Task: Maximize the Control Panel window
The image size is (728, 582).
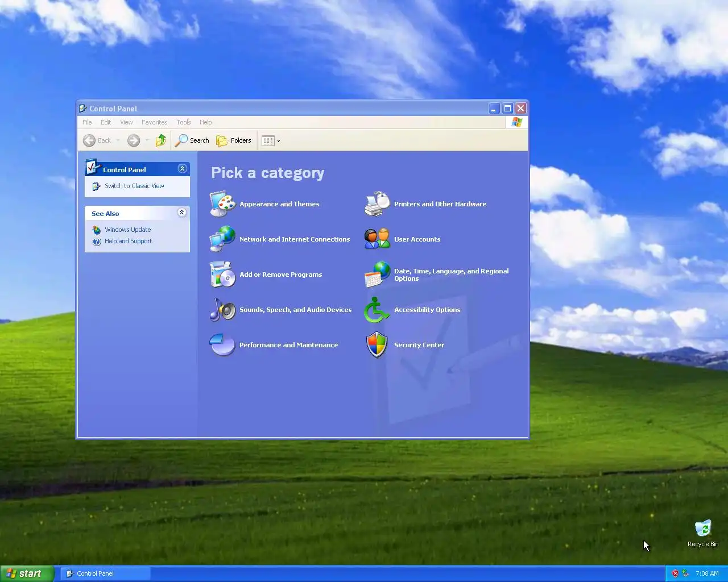Action: 507,108
